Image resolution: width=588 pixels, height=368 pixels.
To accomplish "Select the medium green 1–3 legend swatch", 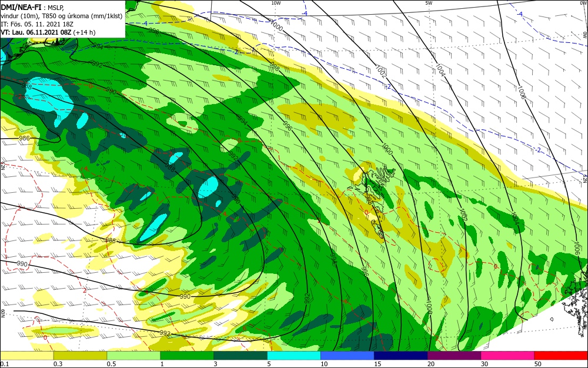I will (x=187, y=356).
